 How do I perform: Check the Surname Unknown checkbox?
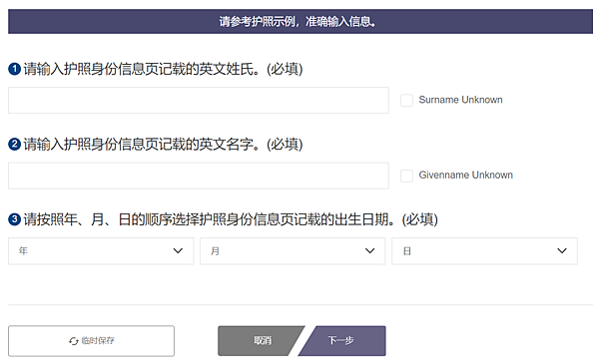coord(406,101)
